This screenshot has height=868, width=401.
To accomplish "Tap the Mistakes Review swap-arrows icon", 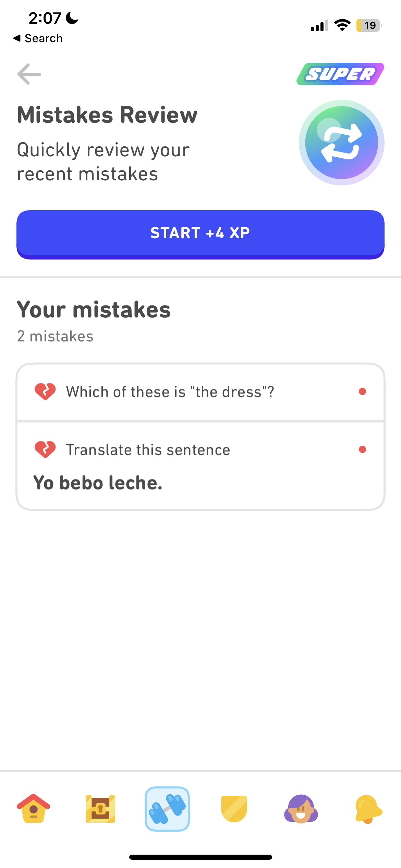I will pos(341,143).
